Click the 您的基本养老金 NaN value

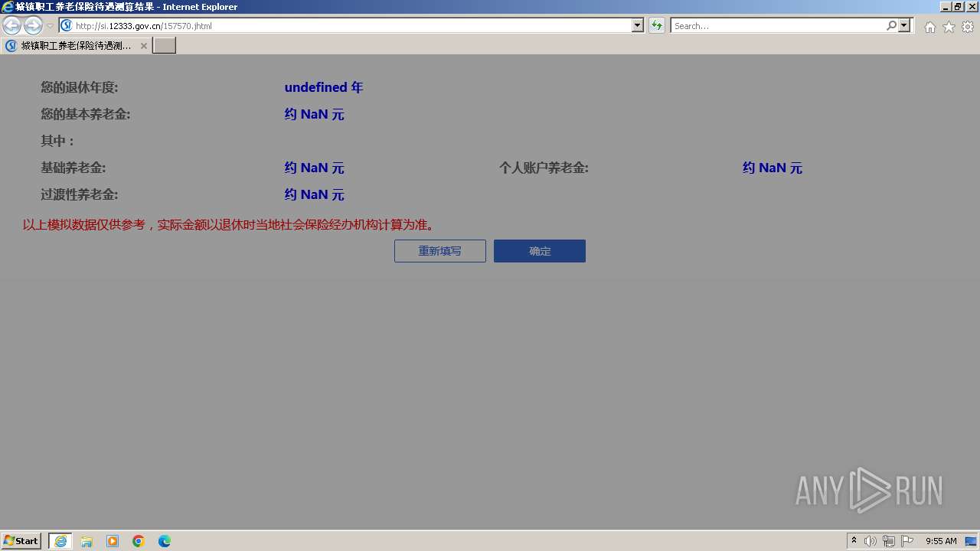315,114
